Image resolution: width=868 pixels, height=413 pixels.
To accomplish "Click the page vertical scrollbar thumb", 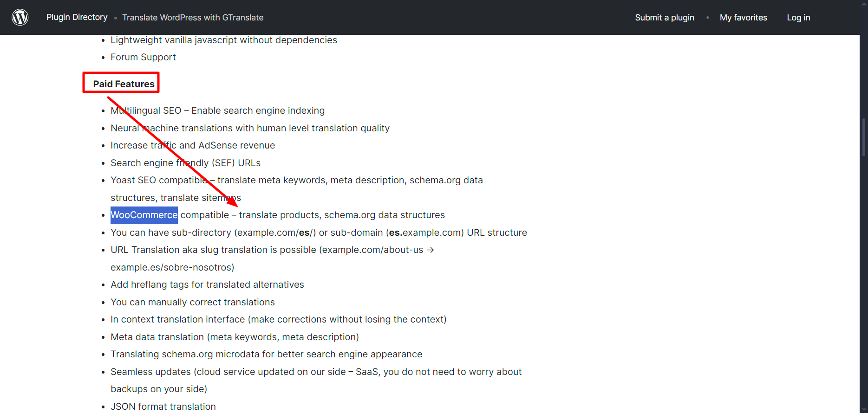I will point(864,137).
